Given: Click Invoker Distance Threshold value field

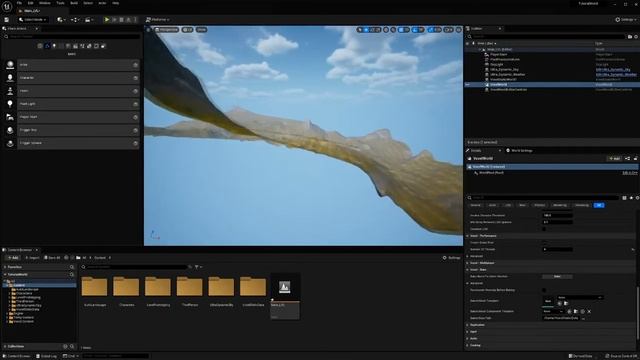Looking at the screenshot, I should 557,216.
